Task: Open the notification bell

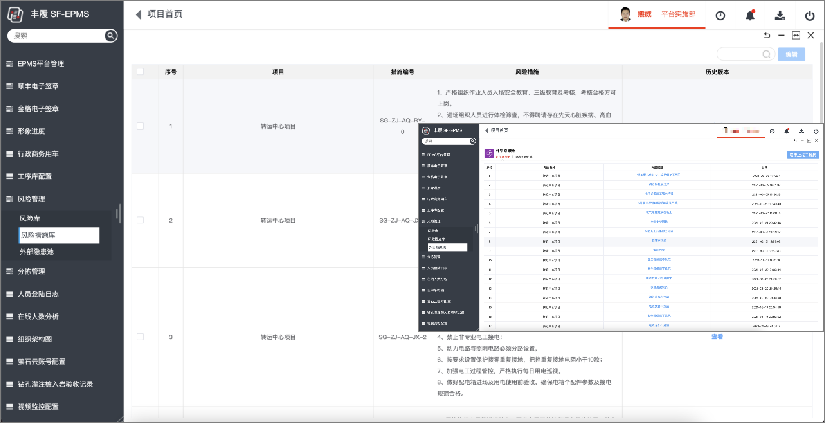Action: (x=749, y=15)
